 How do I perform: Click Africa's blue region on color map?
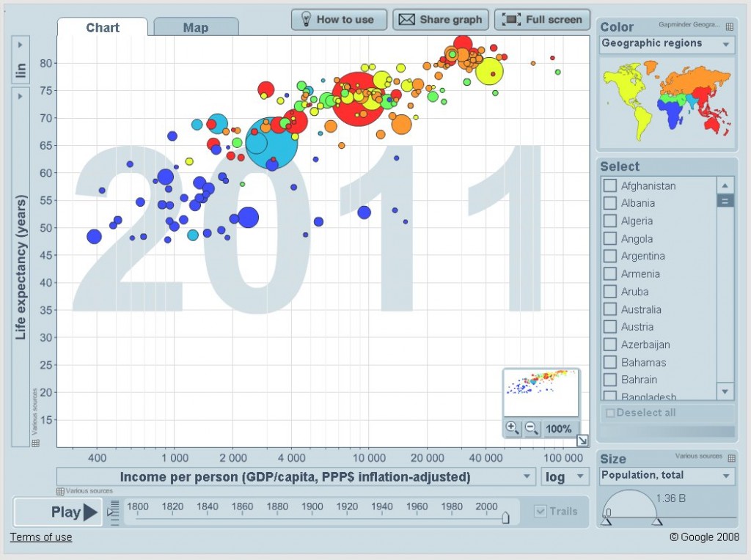(x=673, y=116)
